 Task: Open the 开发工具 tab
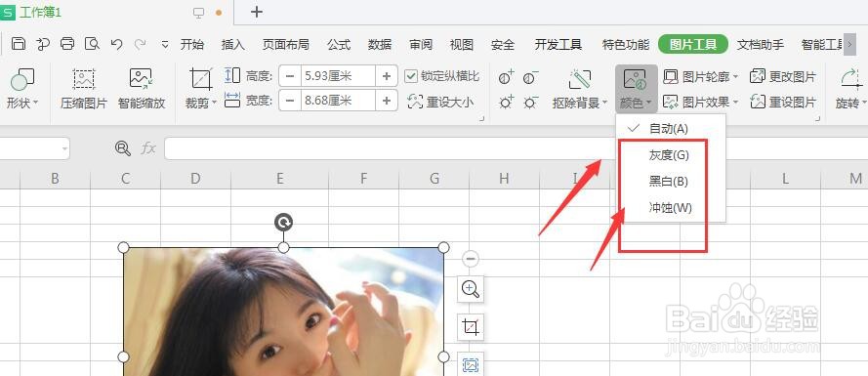[x=558, y=45]
